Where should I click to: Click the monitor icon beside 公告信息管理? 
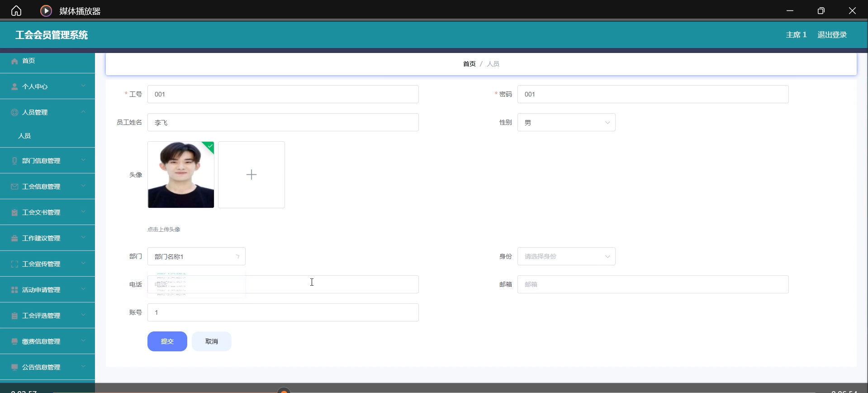[14, 367]
